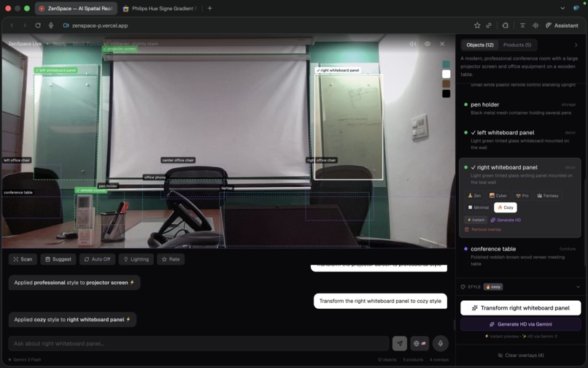Click the right whiteboard panel overlay label
The width and height of the screenshot is (588, 368).
pos(338,70)
